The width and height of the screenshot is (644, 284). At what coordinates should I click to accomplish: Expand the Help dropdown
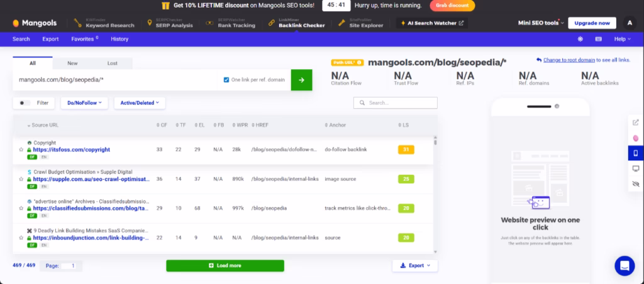[622, 39]
